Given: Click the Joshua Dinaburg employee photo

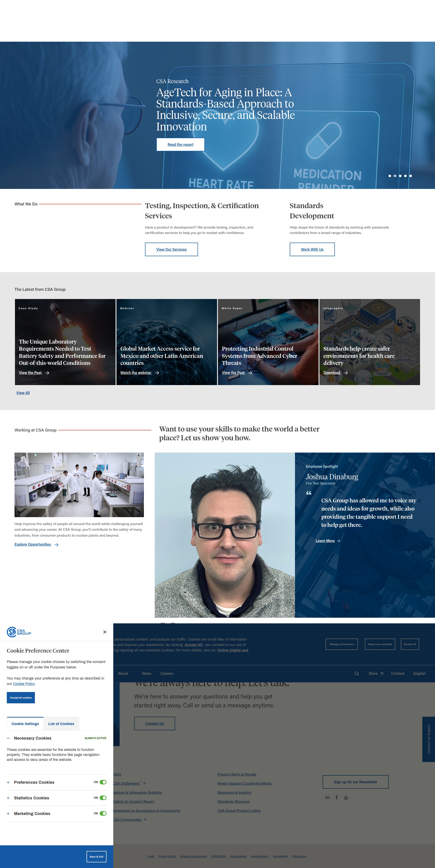Looking at the screenshot, I should tap(225, 535).
